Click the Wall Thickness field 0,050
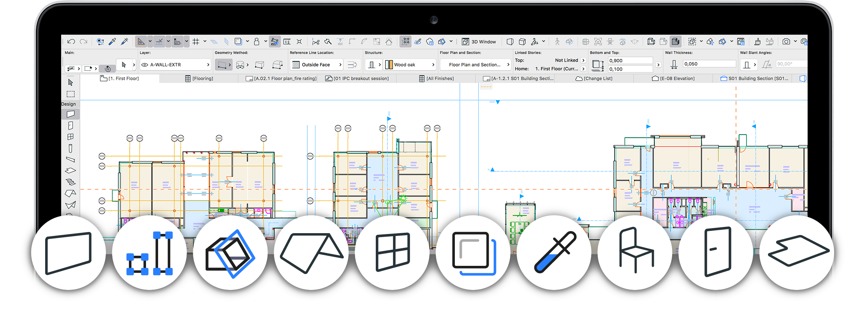 coord(710,64)
